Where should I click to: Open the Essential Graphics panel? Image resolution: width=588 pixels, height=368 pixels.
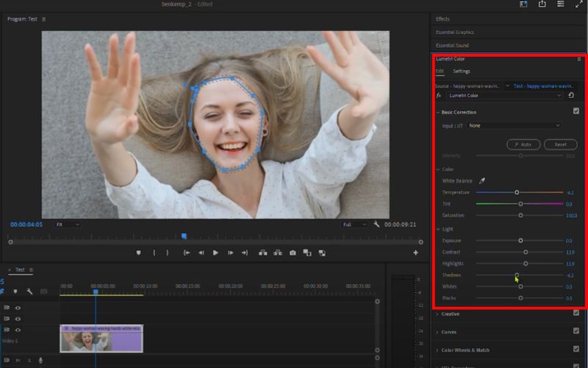455,32
